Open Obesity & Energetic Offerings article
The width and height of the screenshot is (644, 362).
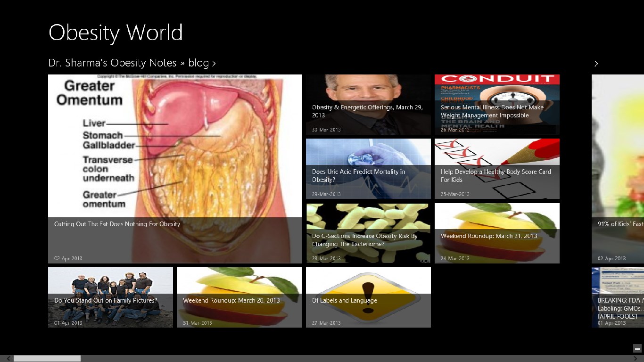[368, 105]
